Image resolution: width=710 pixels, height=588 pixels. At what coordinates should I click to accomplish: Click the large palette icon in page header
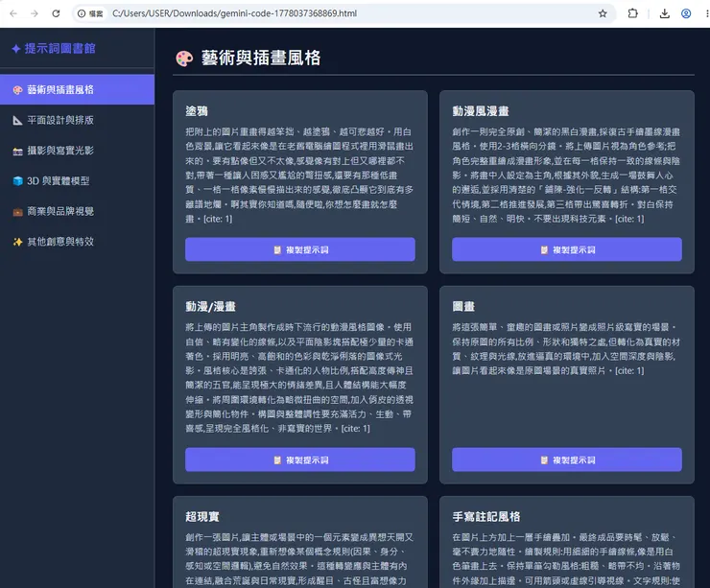(x=184, y=59)
